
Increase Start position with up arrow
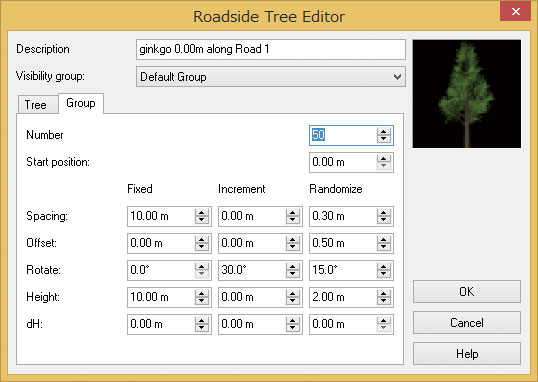tap(384, 159)
